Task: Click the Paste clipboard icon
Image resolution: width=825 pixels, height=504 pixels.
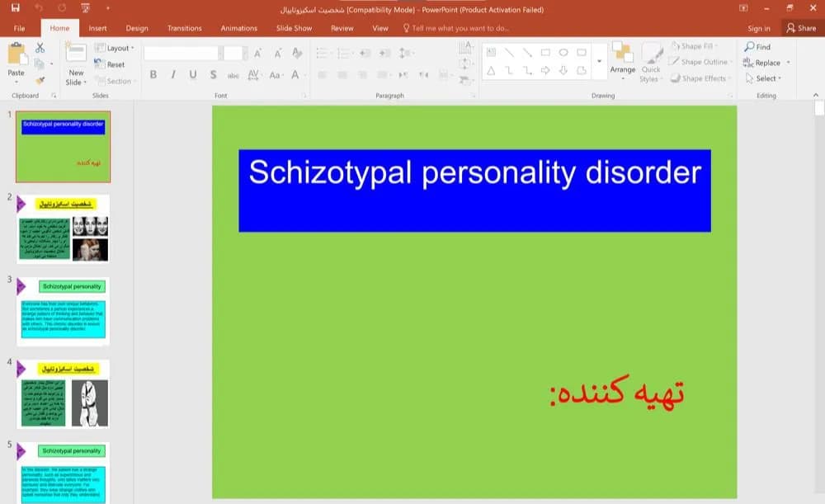Action: click(x=16, y=54)
